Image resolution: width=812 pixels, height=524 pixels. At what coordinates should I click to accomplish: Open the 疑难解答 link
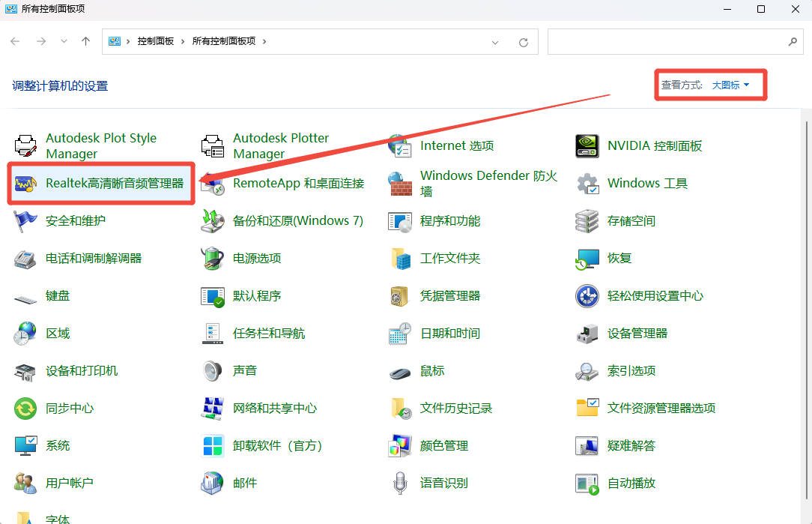click(x=631, y=446)
